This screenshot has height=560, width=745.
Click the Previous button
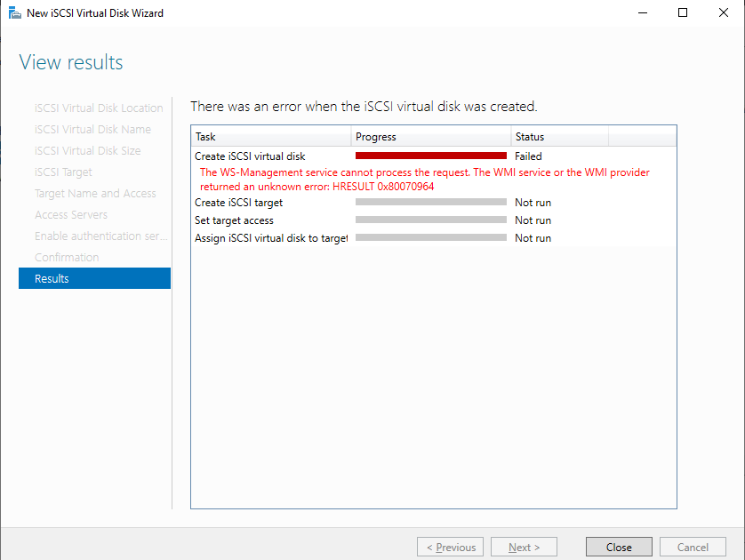click(x=450, y=547)
